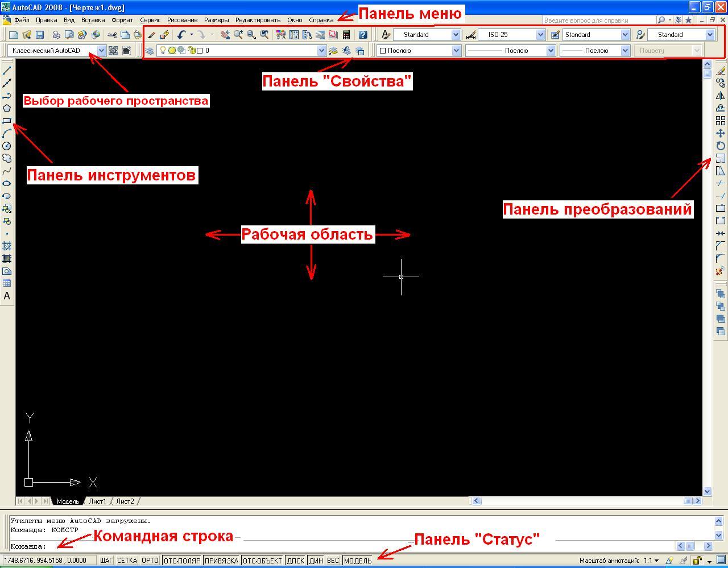Click the МОДЕЛЬ status bar button
Screen dimensions: 728x568
tap(358, 561)
